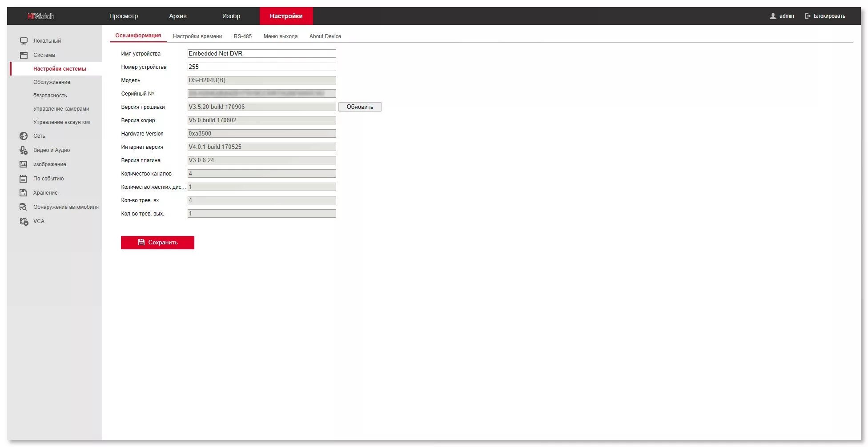868x447 pixels.
Task: Expand изображение sidebar section
Action: coord(49,164)
